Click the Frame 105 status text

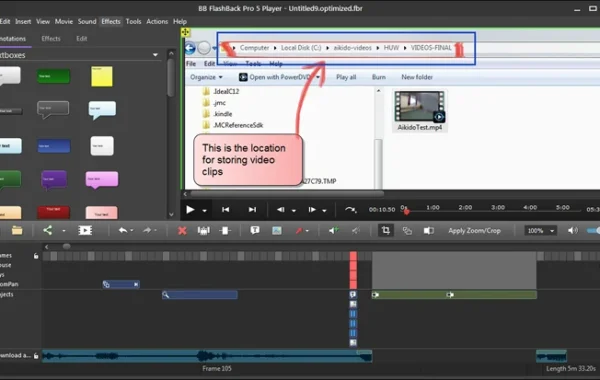[217, 369]
